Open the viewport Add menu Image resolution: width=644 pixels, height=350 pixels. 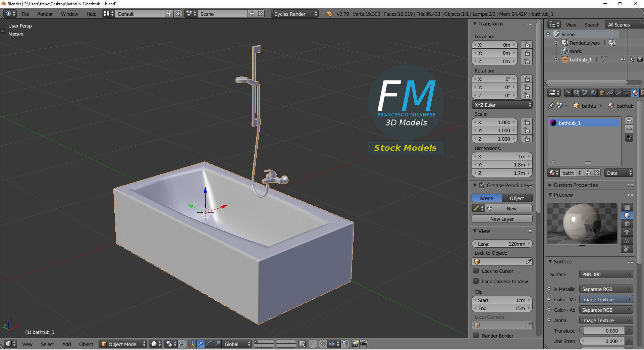[66, 344]
